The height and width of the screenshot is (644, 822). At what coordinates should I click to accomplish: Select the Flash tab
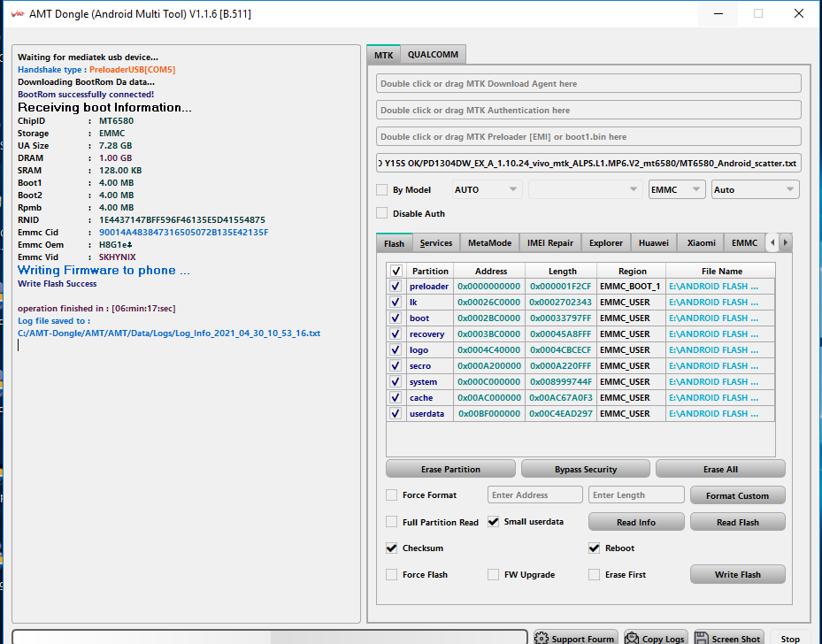click(x=395, y=243)
